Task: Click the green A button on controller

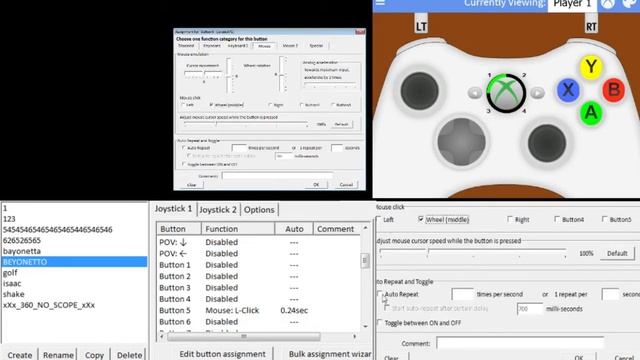Action: [x=591, y=113]
